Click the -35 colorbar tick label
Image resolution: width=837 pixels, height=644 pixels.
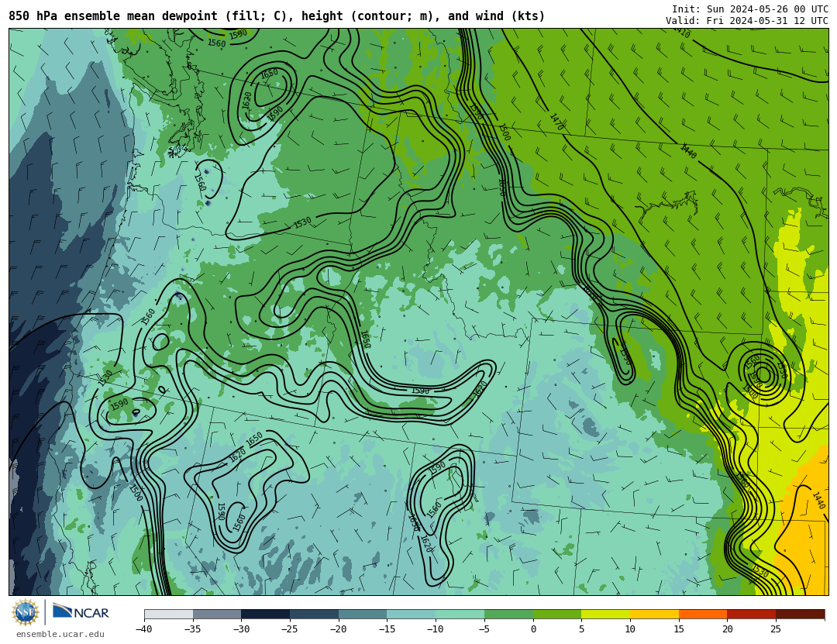tap(193, 629)
